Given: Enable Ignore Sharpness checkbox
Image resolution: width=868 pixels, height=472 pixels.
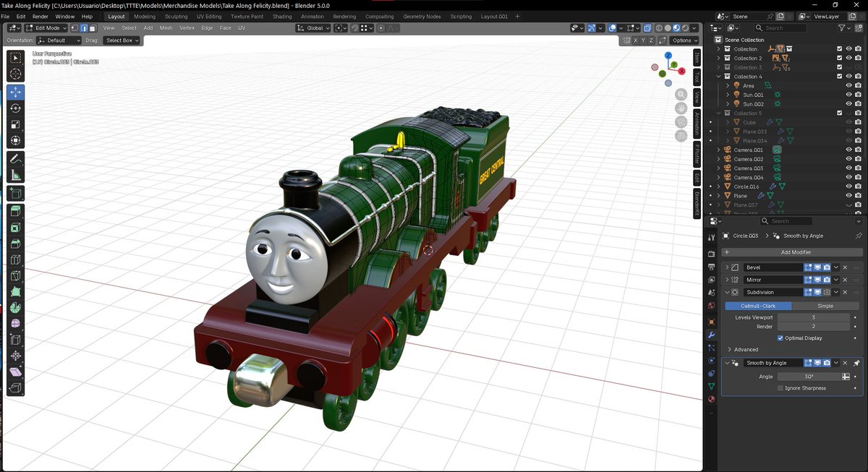Looking at the screenshot, I should point(780,388).
